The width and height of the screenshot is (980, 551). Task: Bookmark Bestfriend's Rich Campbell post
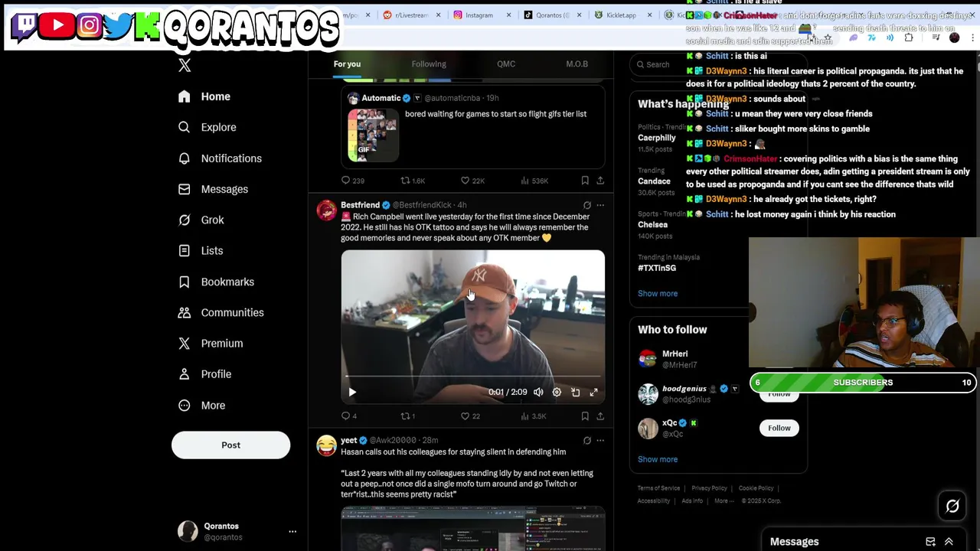585,416
